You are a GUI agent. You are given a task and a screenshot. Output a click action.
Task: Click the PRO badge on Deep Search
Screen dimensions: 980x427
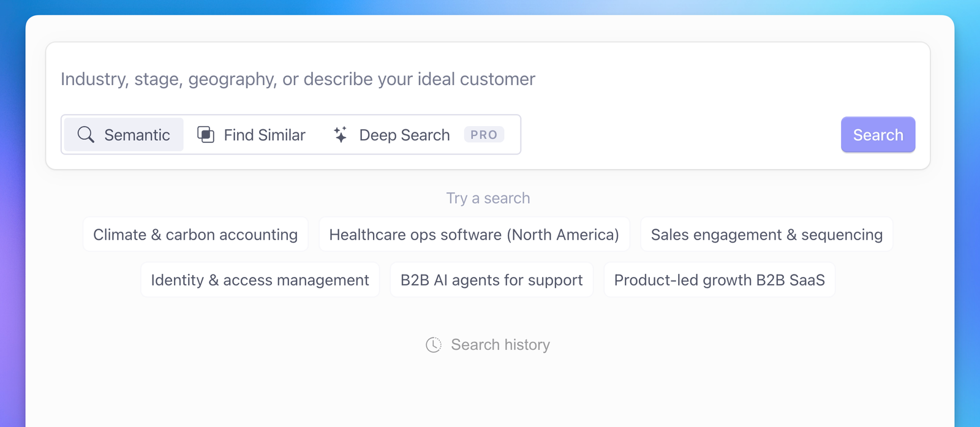coord(484,135)
